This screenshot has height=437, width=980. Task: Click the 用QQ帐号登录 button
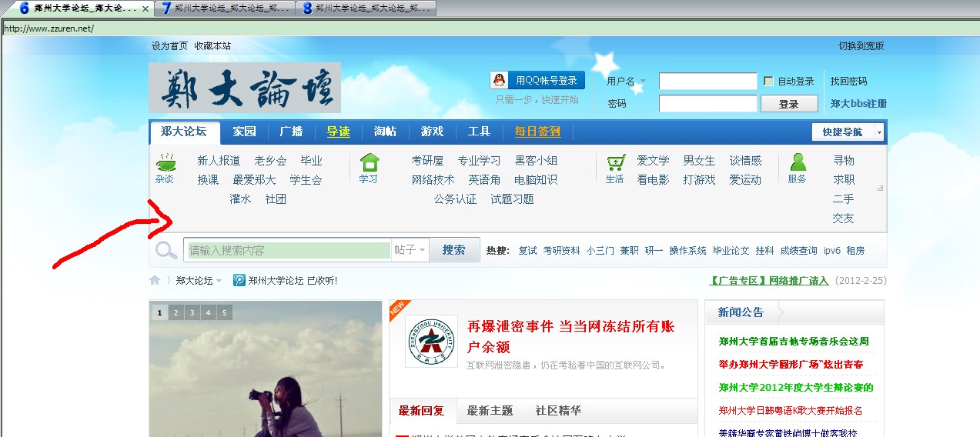pos(537,80)
